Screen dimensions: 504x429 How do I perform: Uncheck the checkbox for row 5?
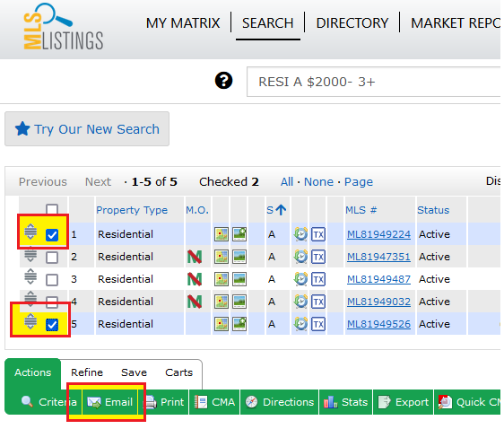[x=52, y=325]
